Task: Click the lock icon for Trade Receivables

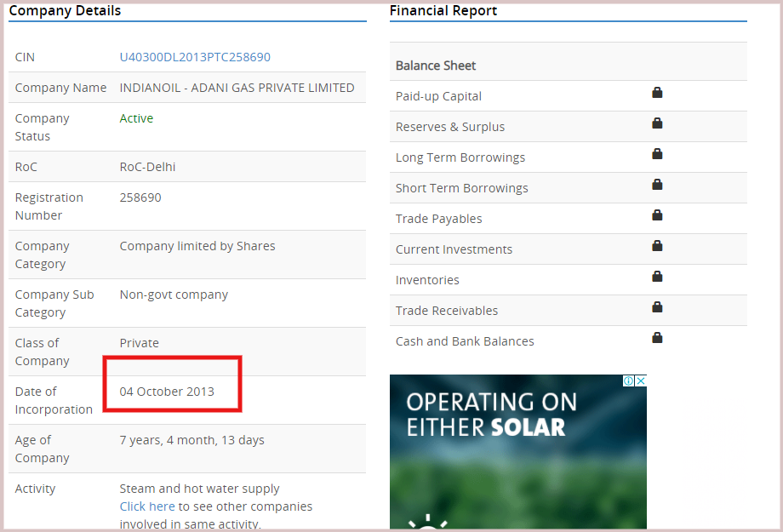Action: coord(657,306)
